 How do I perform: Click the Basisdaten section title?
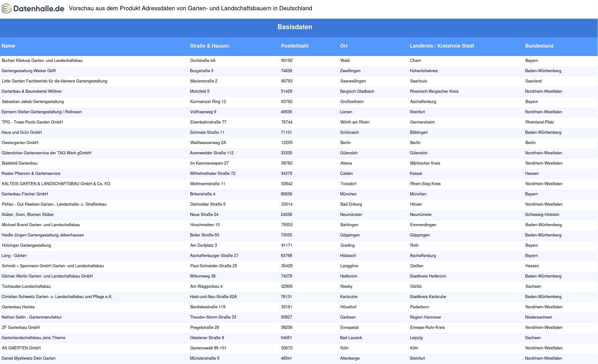click(x=295, y=27)
